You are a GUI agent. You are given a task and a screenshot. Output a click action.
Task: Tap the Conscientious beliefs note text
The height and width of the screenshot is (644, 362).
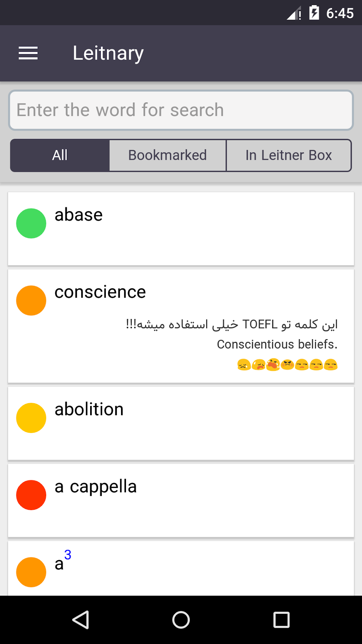277,344
